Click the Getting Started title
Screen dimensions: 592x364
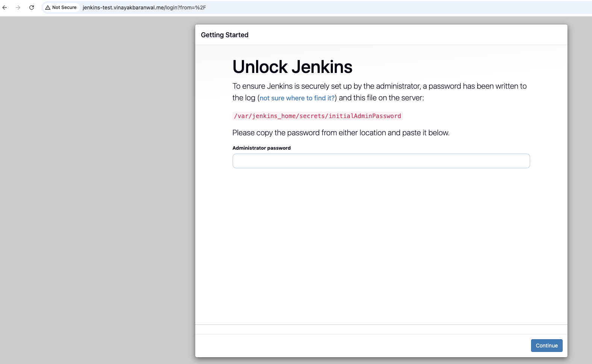tap(225, 35)
